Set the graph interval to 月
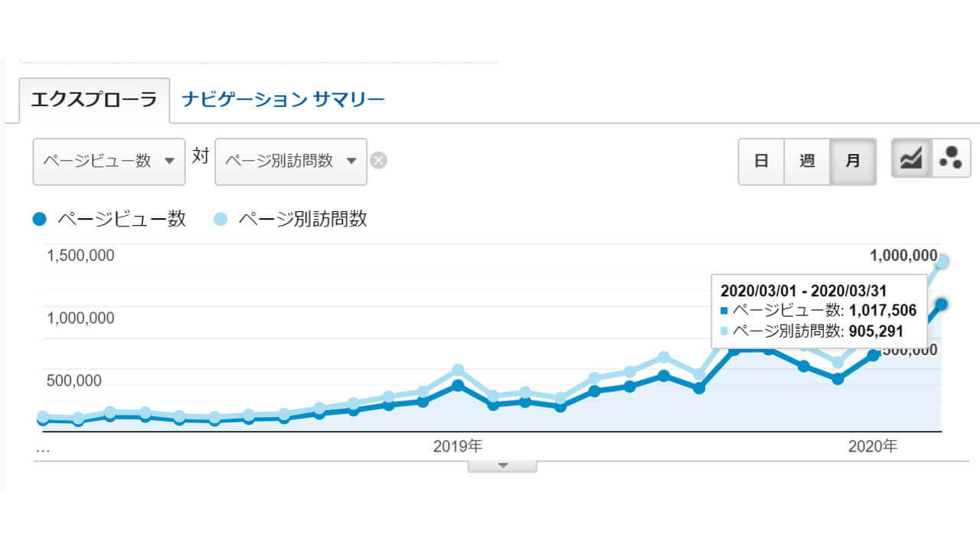The image size is (980, 551). [x=853, y=161]
